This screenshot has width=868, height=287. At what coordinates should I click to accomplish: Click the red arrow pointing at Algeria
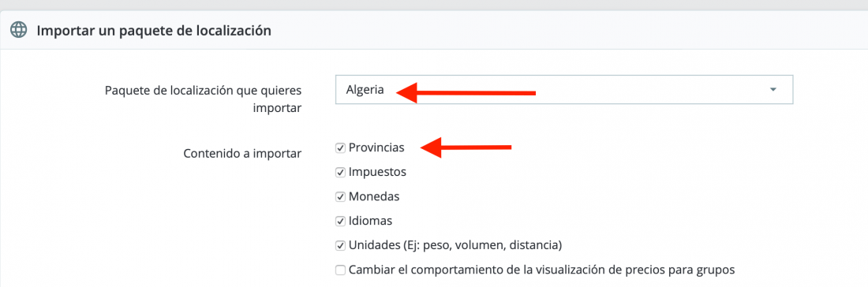tap(466, 92)
